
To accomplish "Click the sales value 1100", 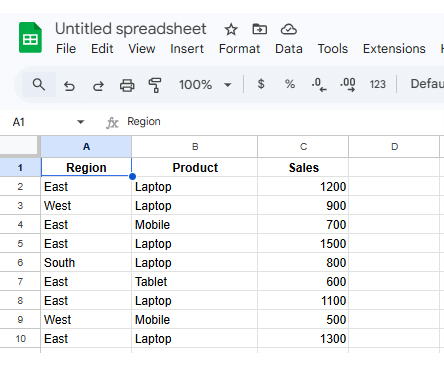I will [303, 300].
